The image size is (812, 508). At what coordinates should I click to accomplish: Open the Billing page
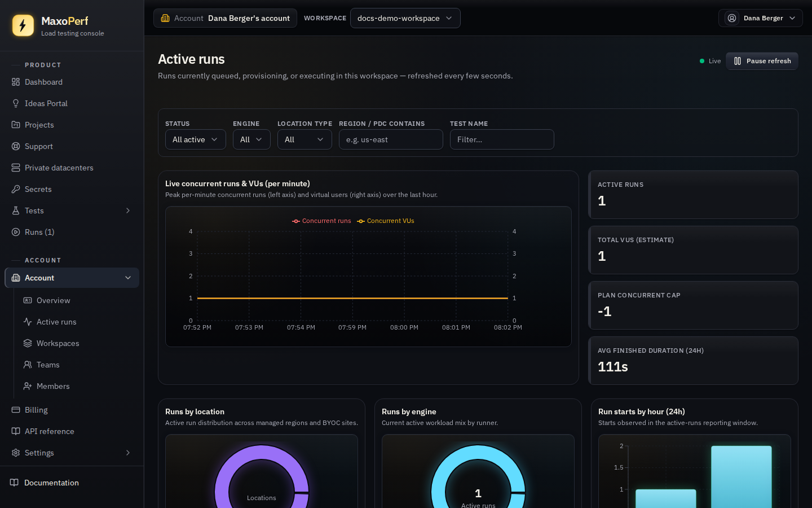(72, 410)
